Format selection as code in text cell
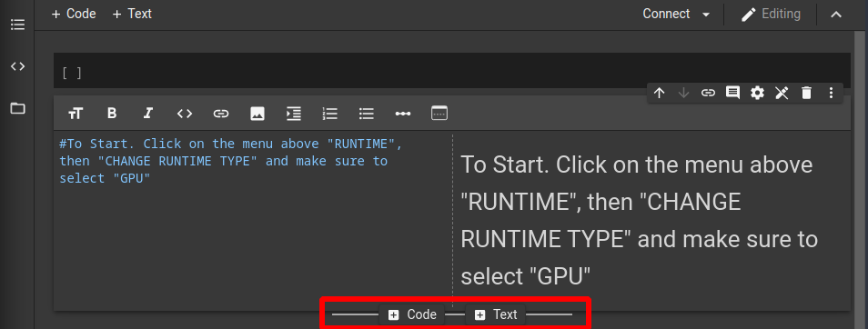 [185, 114]
